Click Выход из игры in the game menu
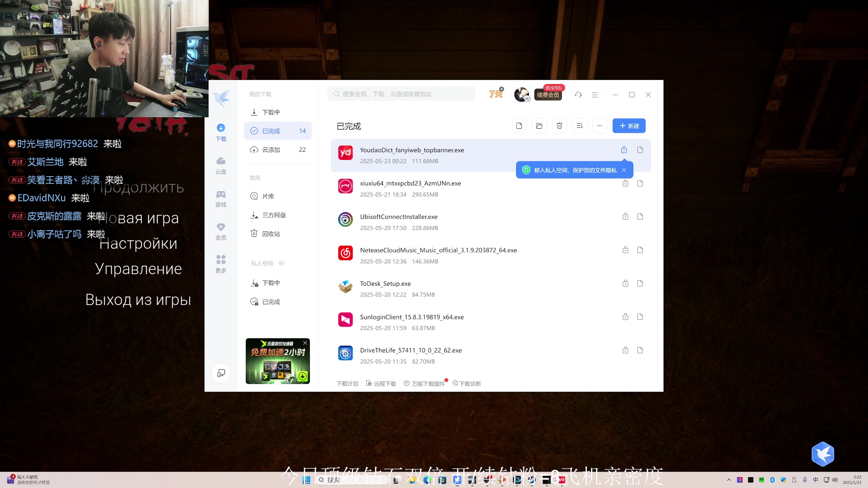Viewport: 868px width, 488px height. click(138, 300)
